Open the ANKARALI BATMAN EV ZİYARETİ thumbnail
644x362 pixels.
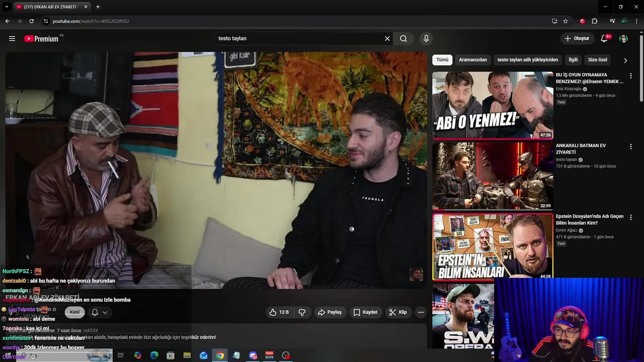pyautogui.click(x=493, y=176)
